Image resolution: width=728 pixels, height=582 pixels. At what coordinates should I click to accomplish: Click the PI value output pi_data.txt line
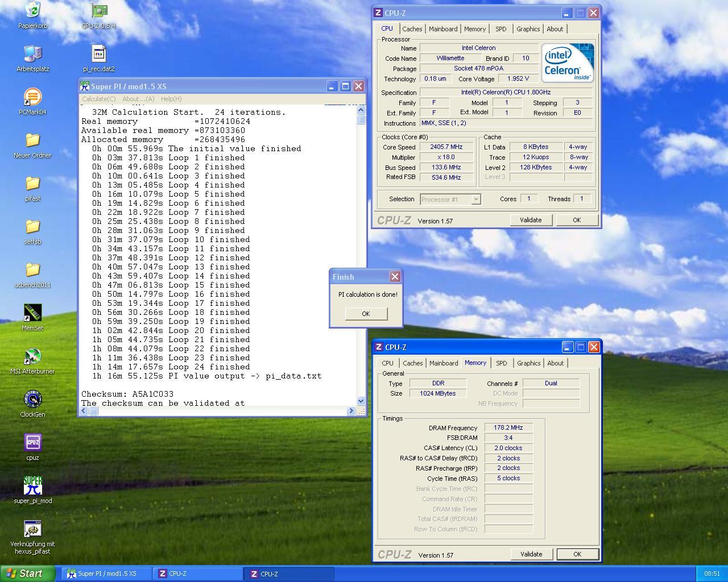coord(207,376)
